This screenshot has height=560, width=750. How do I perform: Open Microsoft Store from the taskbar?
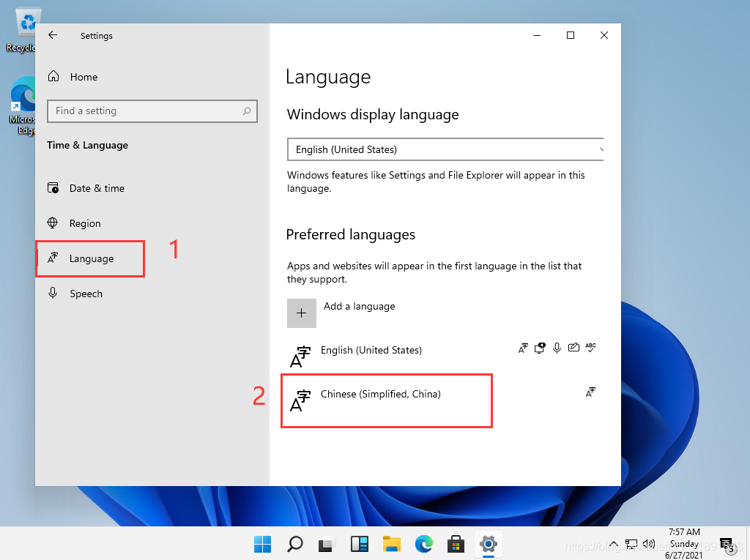point(456,544)
